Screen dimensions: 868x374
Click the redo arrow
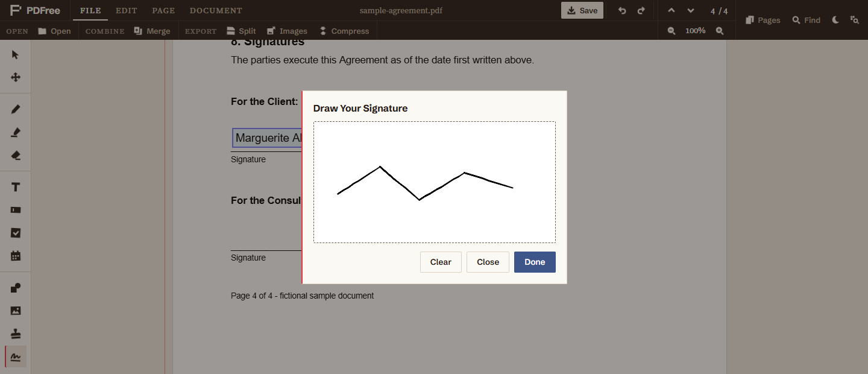point(641,11)
